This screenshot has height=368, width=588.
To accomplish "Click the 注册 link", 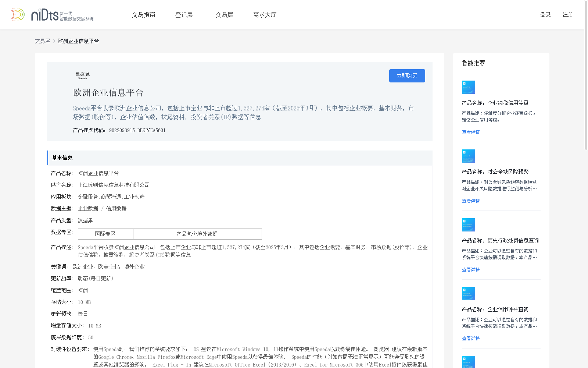I will pos(568,15).
